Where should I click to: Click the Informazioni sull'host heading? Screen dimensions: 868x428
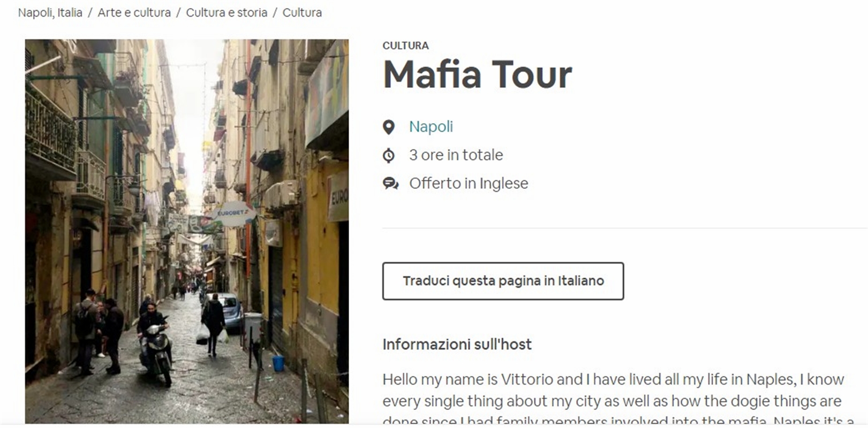tap(457, 344)
